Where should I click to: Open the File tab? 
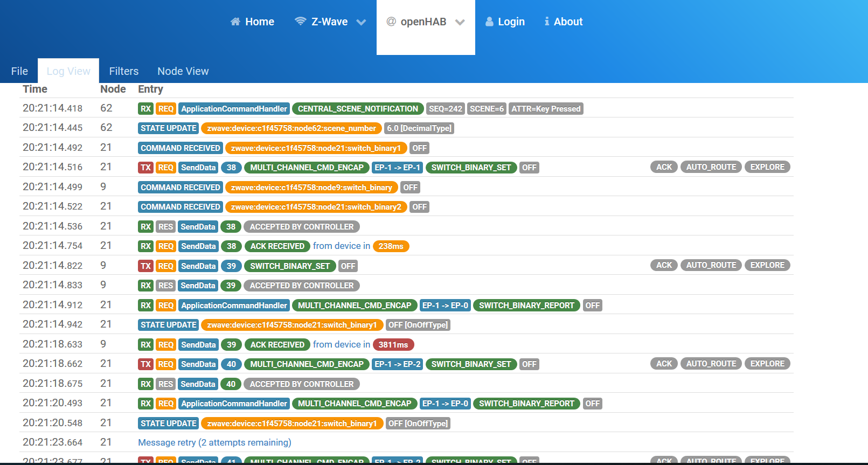tap(19, 71)
